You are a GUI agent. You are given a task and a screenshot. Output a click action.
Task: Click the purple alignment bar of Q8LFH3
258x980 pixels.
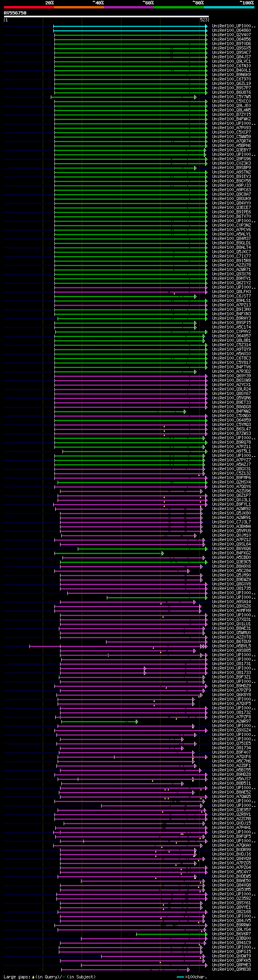click(x=131, y=292)
